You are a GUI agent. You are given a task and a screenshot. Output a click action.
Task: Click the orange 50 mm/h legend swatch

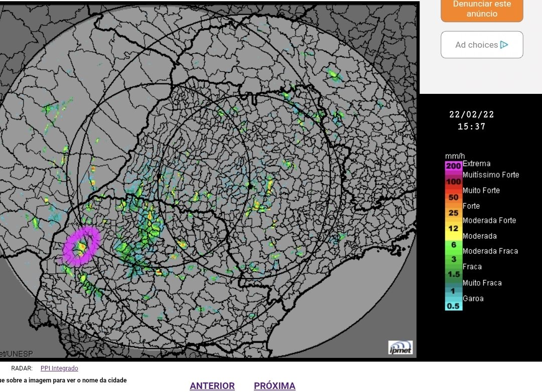click(453, 197)
